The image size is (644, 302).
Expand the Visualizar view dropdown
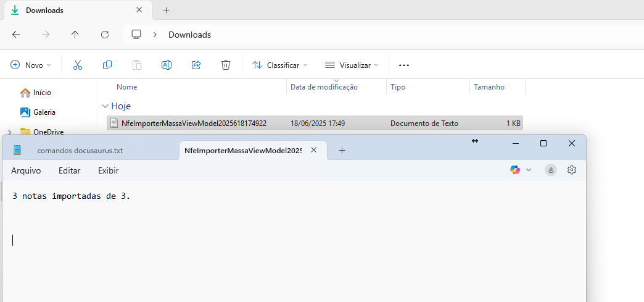[x=352, y=65]
